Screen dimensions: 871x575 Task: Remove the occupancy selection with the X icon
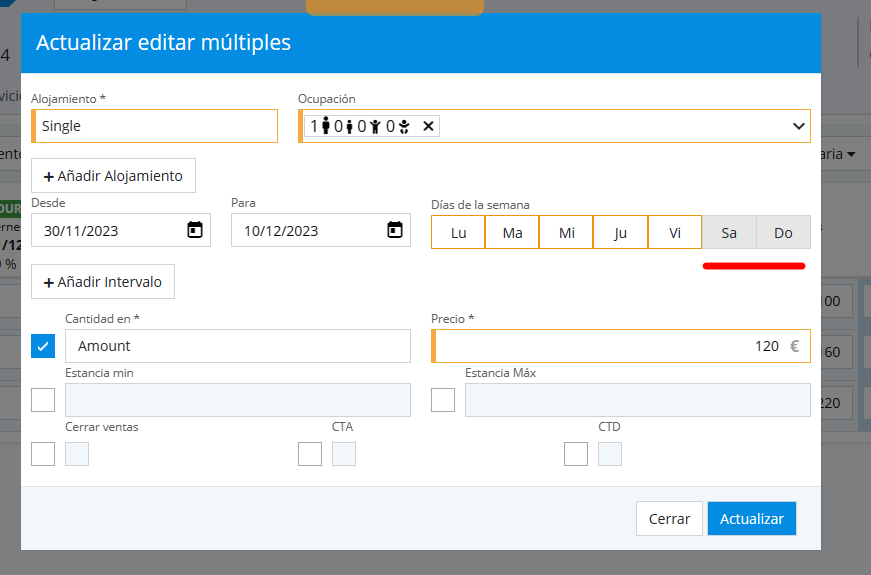(x=428, y=126)
